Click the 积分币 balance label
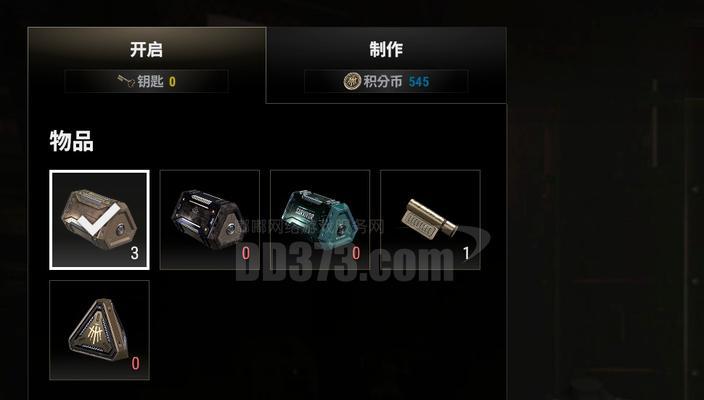704x400 pixels. [x=383, y=81]
